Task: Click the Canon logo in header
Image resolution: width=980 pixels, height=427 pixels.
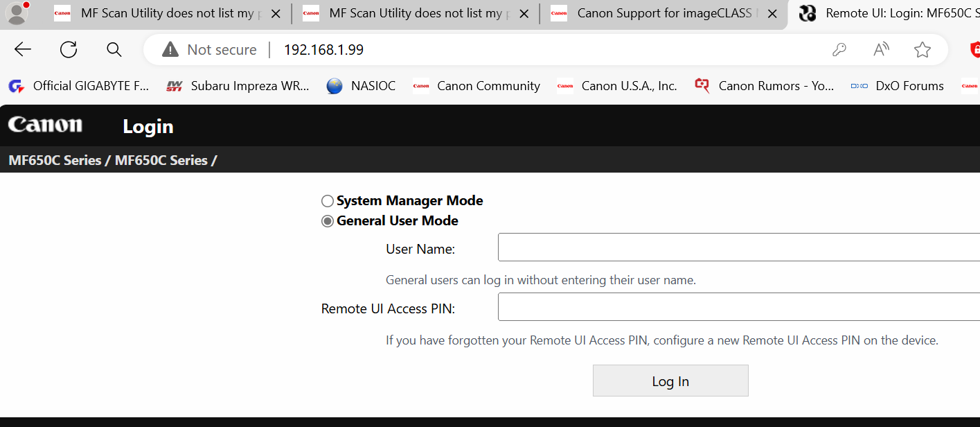Action: click(x=45, y=125)
